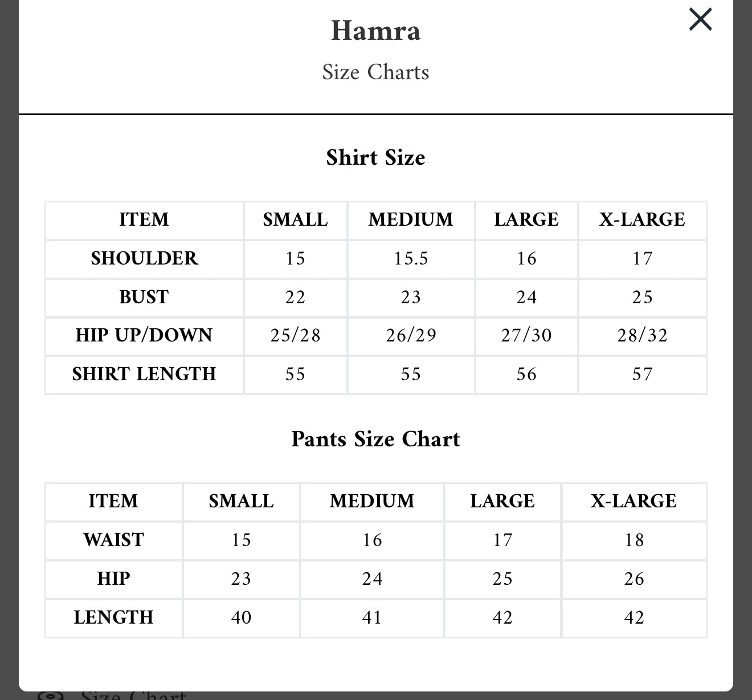
Task: Click the SHOULDER row label
Action: (144, 259)
